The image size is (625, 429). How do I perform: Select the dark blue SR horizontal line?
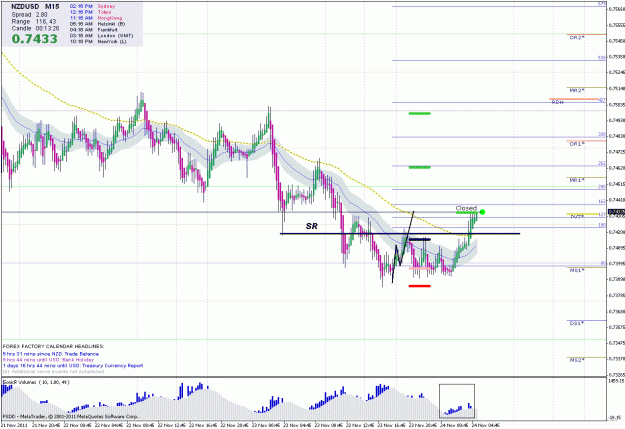pyautogui.click(x=400, y=234)
